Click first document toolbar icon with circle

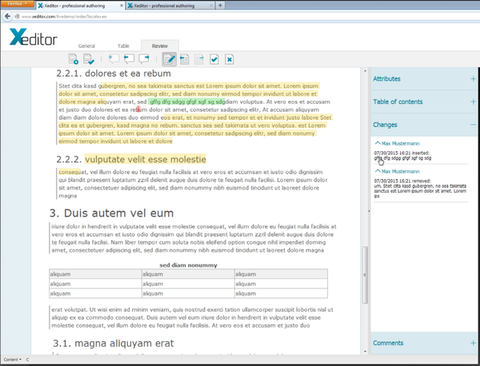[73, 59]
